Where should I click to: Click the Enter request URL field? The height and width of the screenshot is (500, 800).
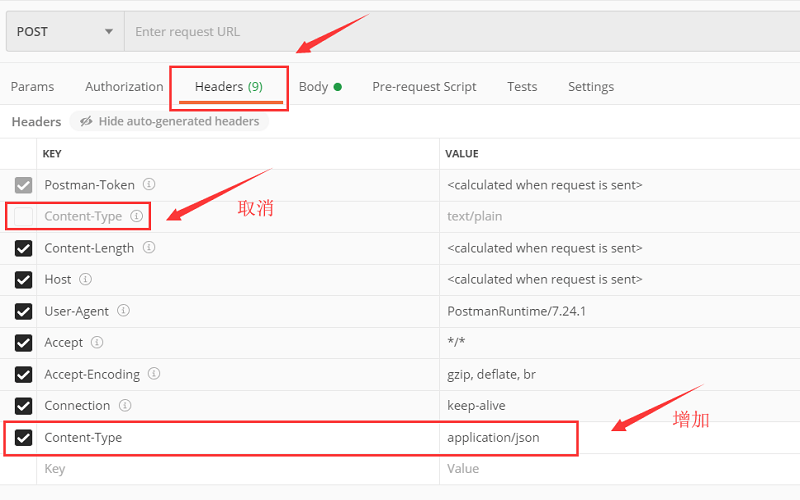[x=460, y=31]
